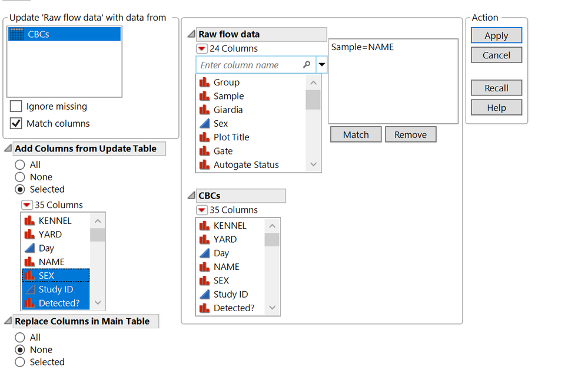Select the All radio under Add Columns

[x=19, y=164]
